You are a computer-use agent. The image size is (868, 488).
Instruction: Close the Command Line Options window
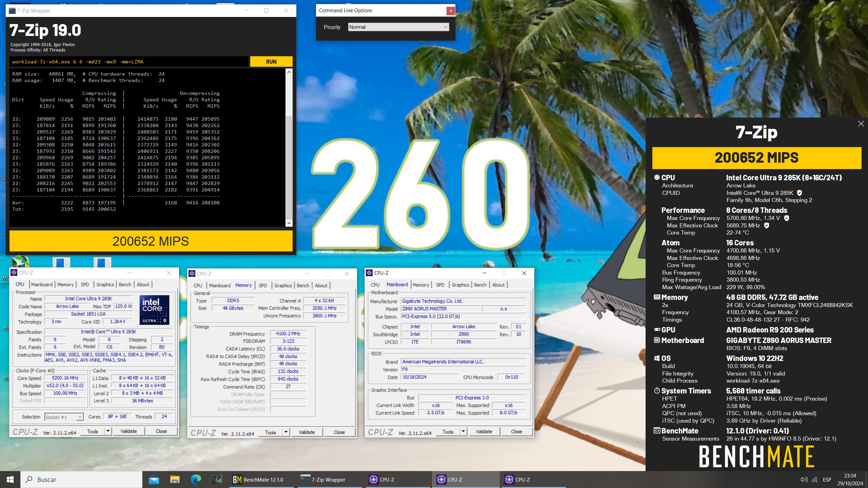coord(451,11)
